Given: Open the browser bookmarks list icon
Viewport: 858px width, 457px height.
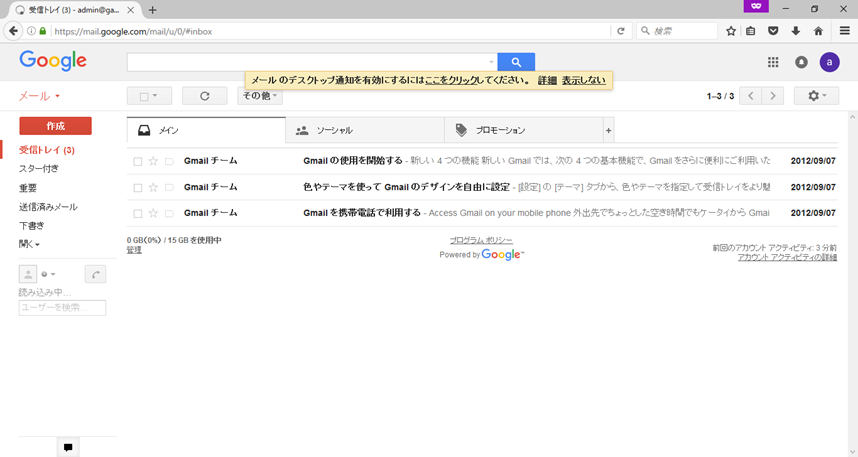Looking at the screenshot, I should [751, 31].
